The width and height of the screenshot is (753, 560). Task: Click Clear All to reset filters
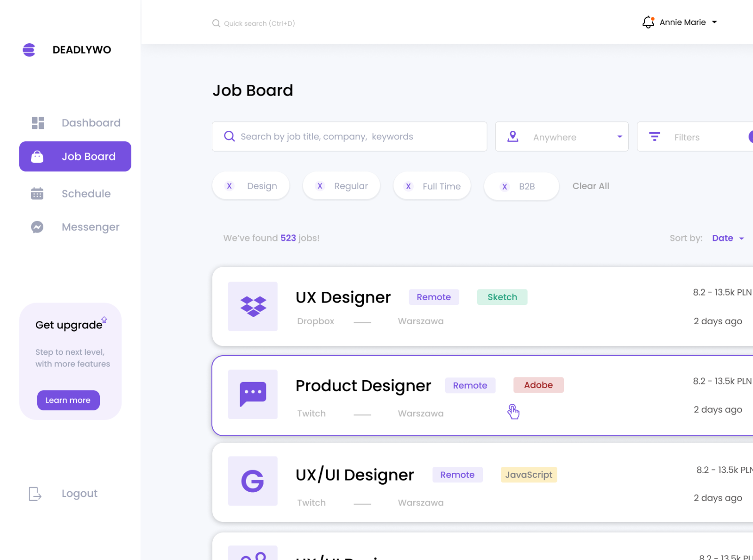pos(591,186)
